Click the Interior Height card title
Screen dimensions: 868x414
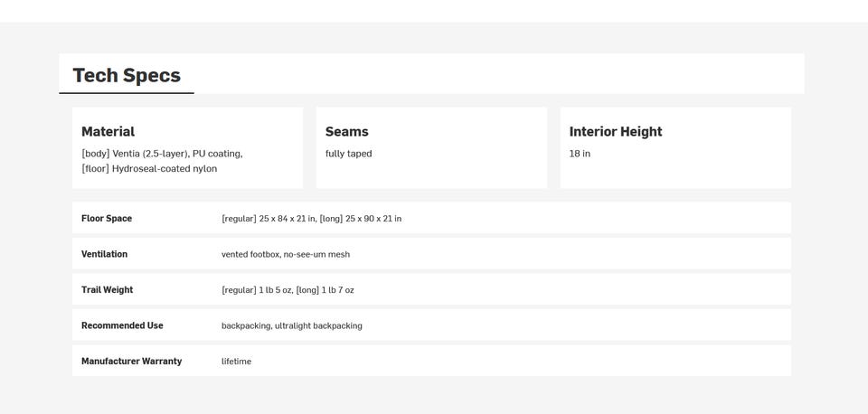point(615,131)
